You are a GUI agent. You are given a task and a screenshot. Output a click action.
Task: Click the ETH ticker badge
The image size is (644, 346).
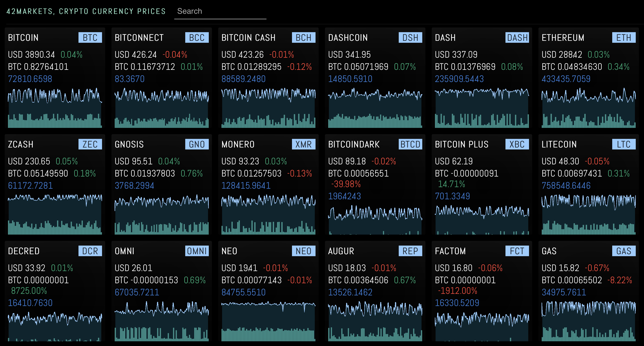624,38
